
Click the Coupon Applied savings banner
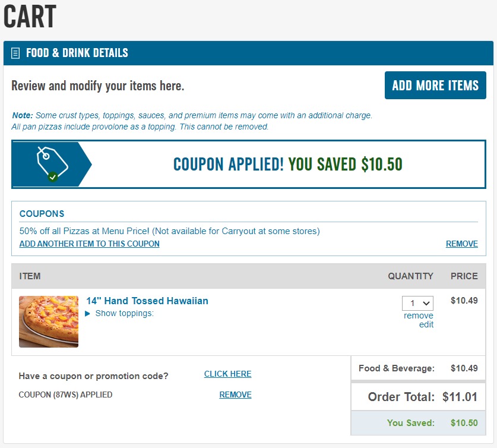point(248,164)
